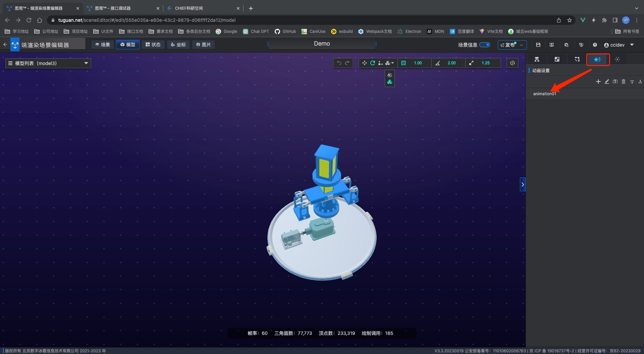644x354 pixels.
Task: Click the save icon in top toolbar
Action: 538,45
